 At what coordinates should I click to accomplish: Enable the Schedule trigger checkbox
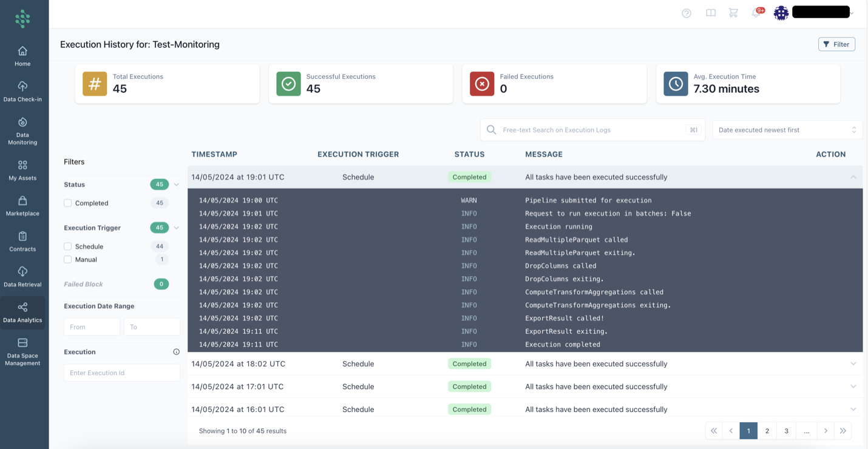click(68, 247)
